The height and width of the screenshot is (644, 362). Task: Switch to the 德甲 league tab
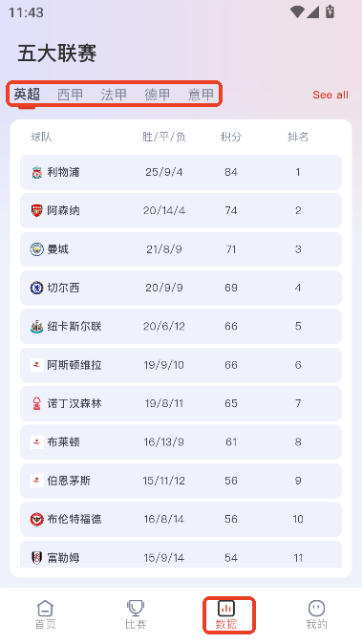(x=158, y=95)
